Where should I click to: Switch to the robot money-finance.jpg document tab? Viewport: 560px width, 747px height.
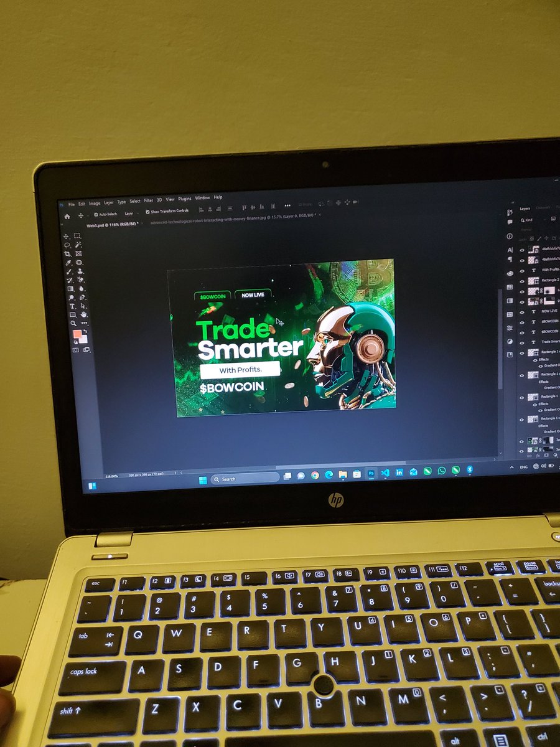click(234, 218)
